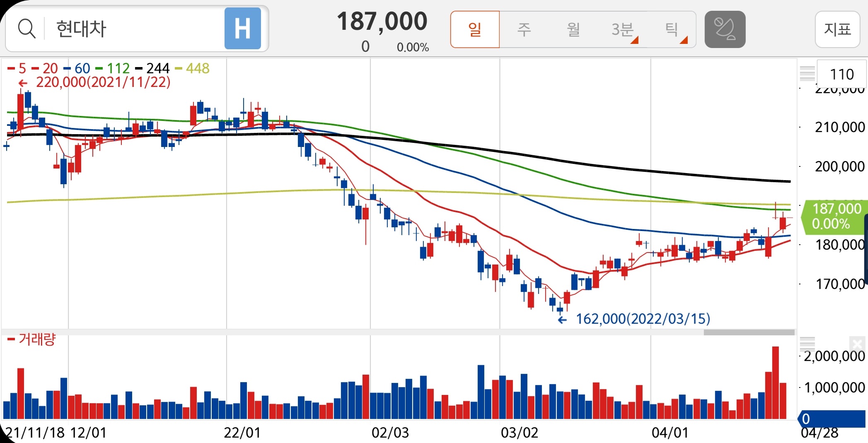The image size is (868, 443).
Task: Click the 03/02 date axis label
Action: tap(520, 433)
